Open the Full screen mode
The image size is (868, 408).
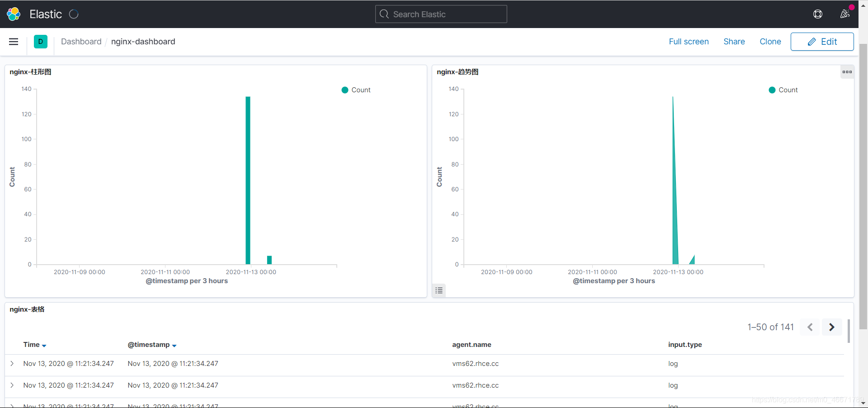coord(689,42)
